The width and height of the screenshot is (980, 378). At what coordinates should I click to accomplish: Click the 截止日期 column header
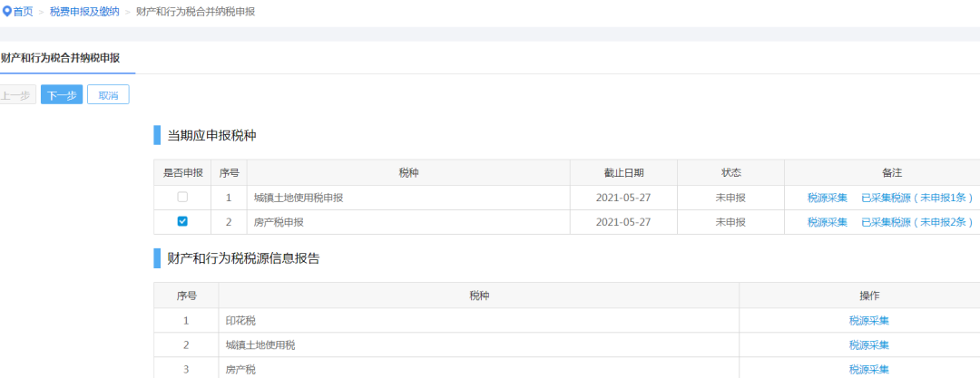pyautogui.click(x=623, y=172)
